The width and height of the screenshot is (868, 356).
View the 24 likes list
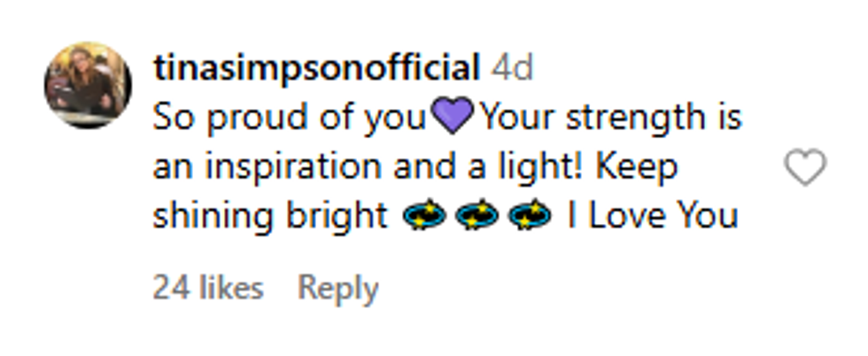(208, 288)
